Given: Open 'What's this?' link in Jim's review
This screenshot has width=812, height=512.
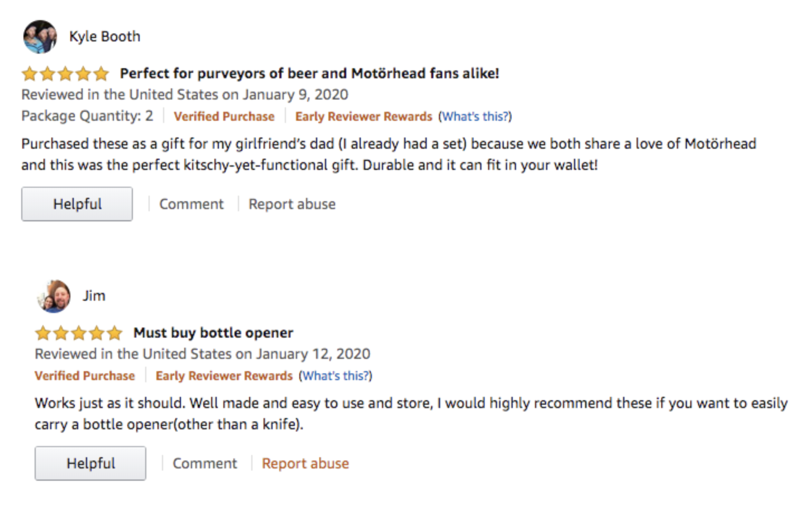Looking at the screenshot, I should tap(336, 376).
